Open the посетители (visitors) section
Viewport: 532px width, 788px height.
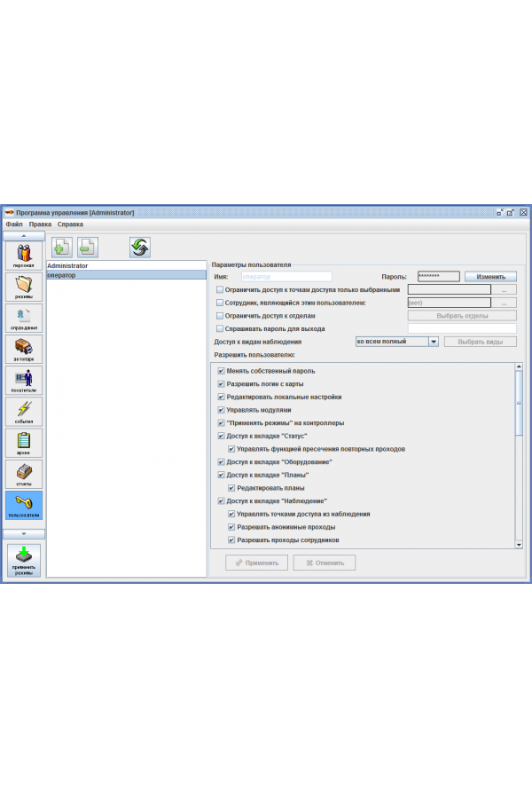click(23, 381)
